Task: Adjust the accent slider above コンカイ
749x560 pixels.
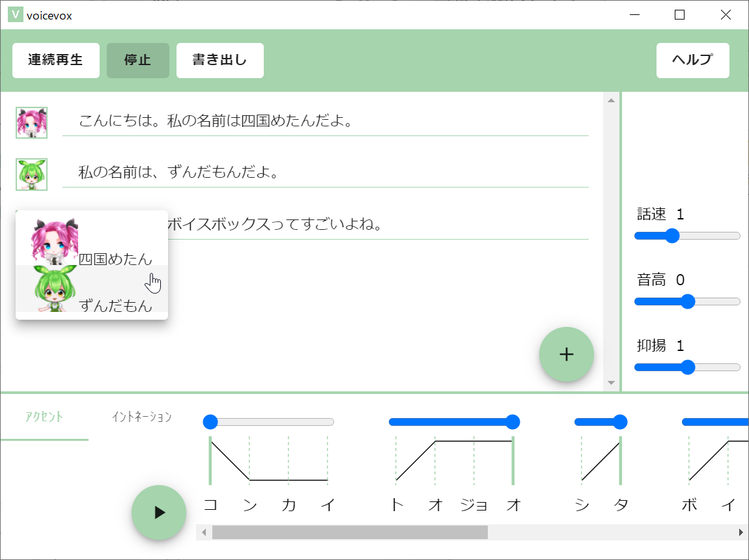Action: pyautogui.click(x=268, y=422)
